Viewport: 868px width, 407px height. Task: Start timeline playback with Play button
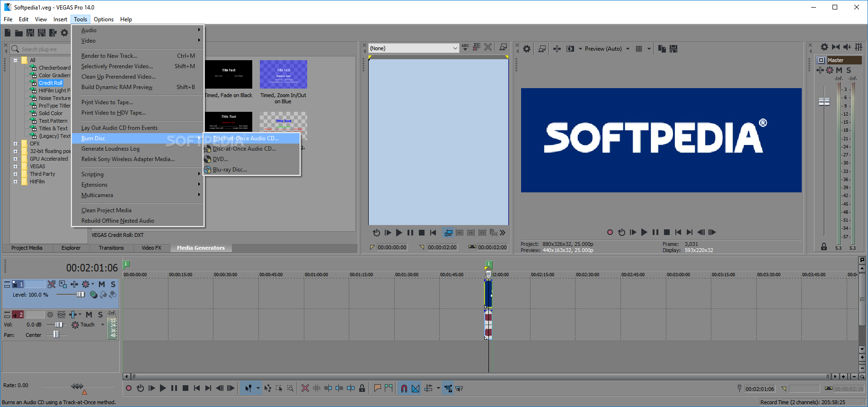(x=163, y=388)
